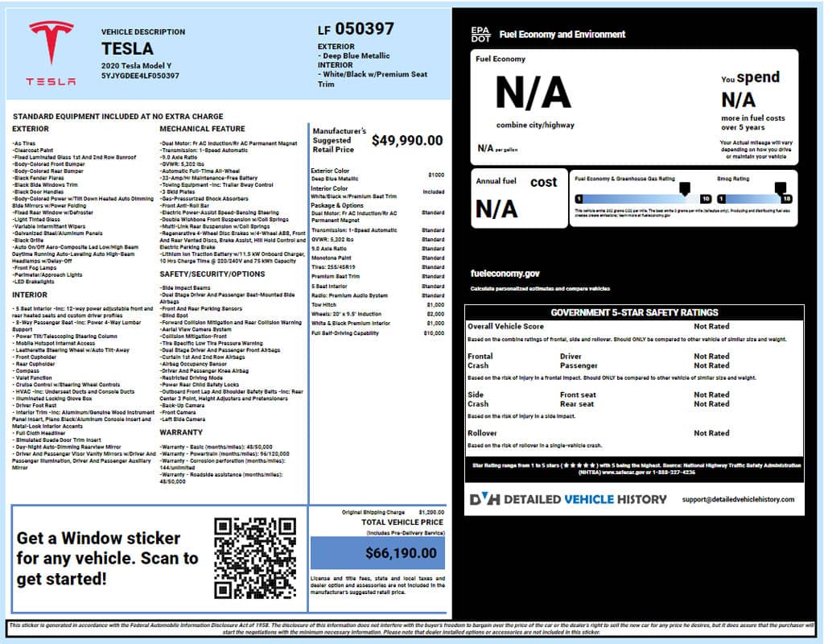Image resolution: width=824 pixels, height=644 pixels.
Task: Click the 'Fuel Economy and Environment' title
Action: tap(562, 34)
